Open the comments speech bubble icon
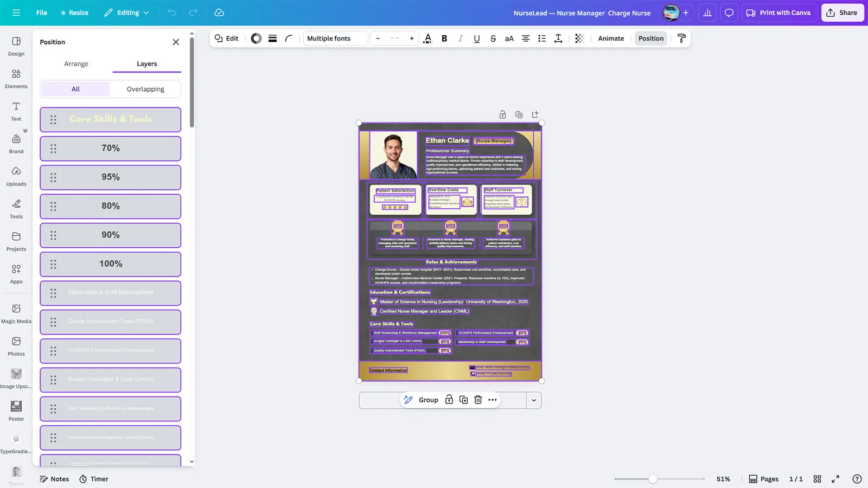This screenshot has height=488, width=868. (729, 12)
